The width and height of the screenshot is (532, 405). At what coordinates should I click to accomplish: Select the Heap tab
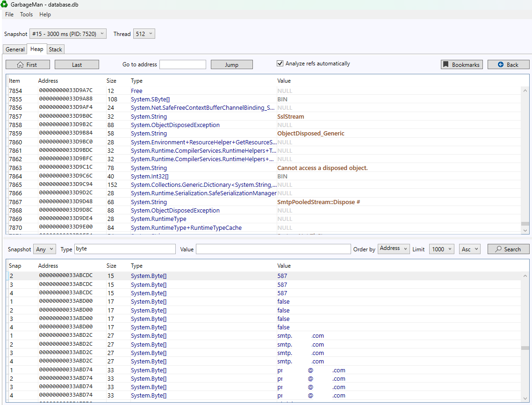click(x=36, y=49)
